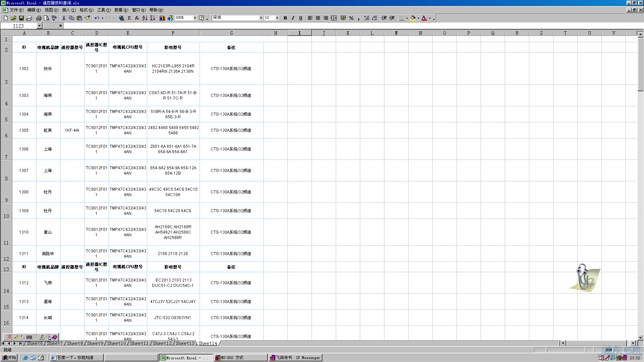
Task: Switch to 飞鸽传书 IP Messenger taskbar button
Action: 296,358
